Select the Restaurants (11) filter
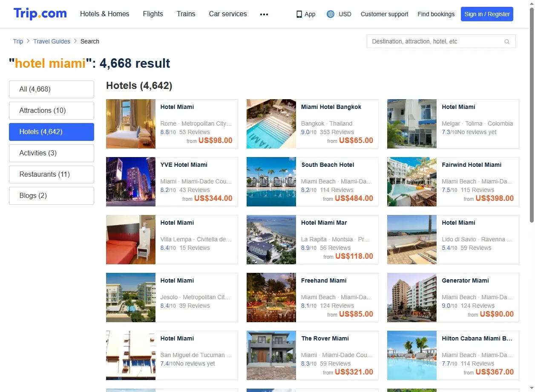This screenshot has height=392, width=535. [52, 175]
